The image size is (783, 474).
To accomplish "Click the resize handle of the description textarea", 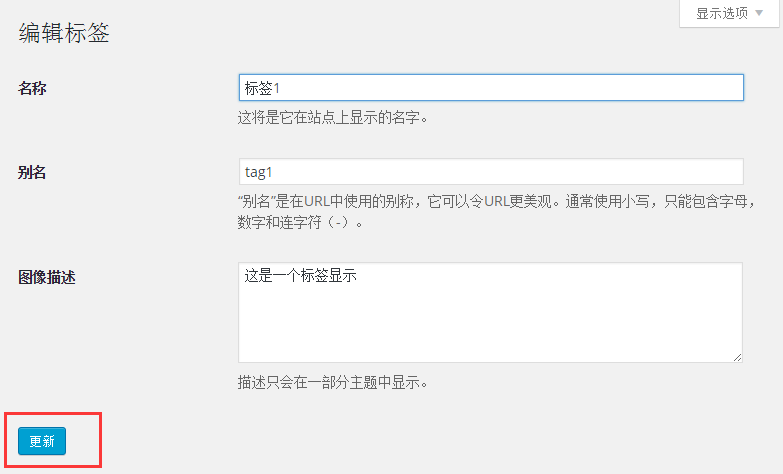I will (736, 355).
